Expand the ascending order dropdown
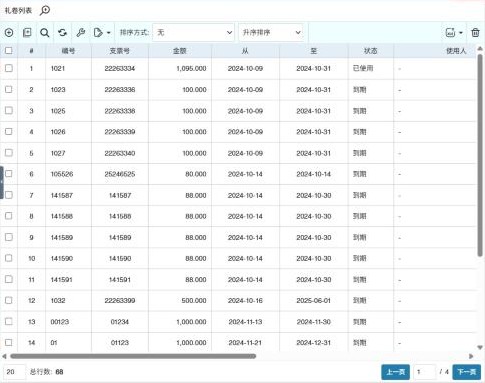The height and width of the screenshot is (383, 485). [271, 32]
